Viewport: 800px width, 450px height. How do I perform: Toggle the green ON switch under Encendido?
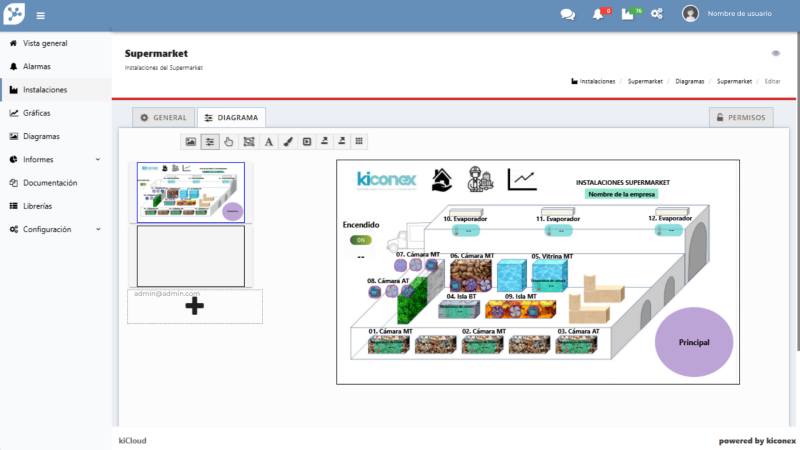(361, 240)
